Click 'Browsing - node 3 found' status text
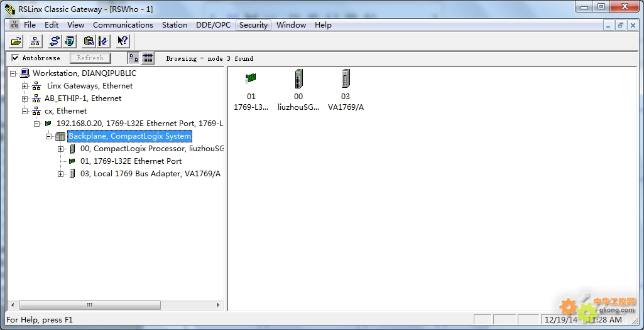This screenshot has height=330, width=644. click(209, 58)
